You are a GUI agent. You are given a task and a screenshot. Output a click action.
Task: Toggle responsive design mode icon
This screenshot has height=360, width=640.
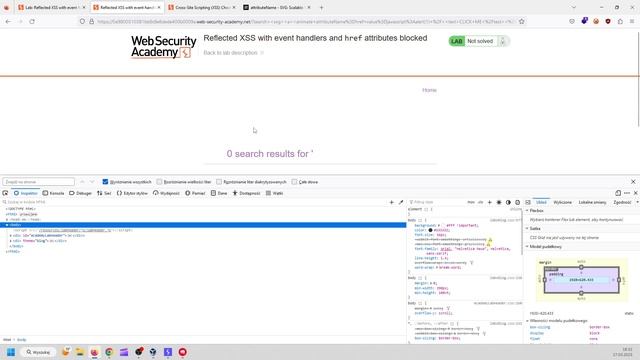point(618,193)
